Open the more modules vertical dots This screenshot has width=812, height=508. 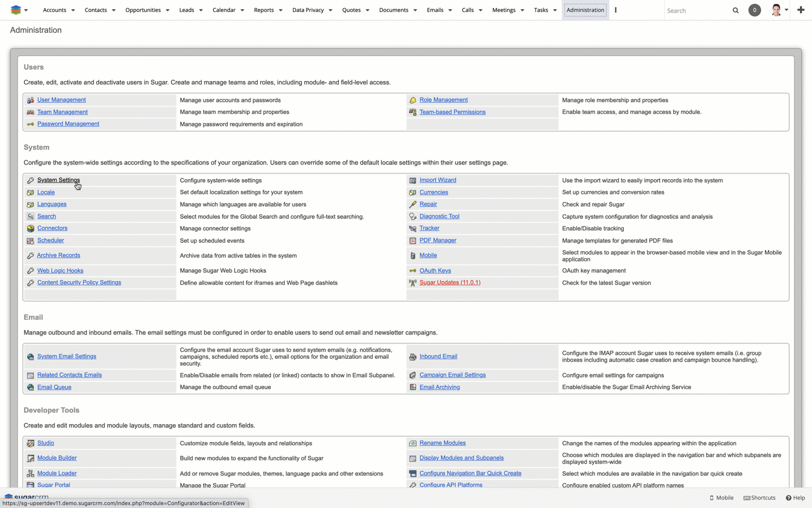pyautogui.click(x=615, y=10)
